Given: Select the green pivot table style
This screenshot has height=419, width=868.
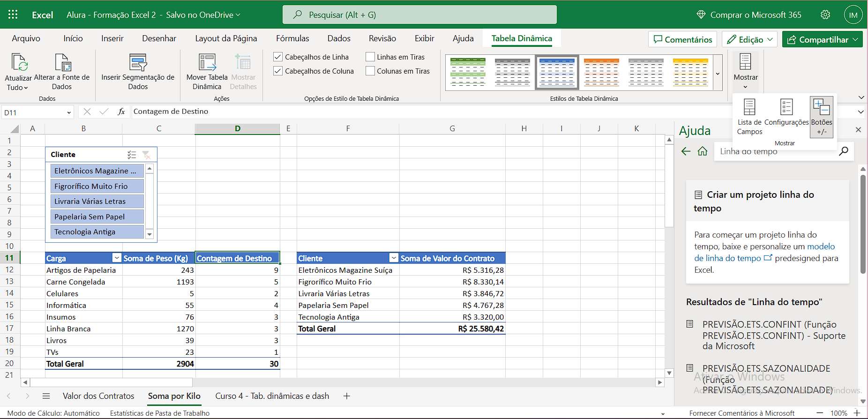Looking at the screenshot, I should click(468, 72).
